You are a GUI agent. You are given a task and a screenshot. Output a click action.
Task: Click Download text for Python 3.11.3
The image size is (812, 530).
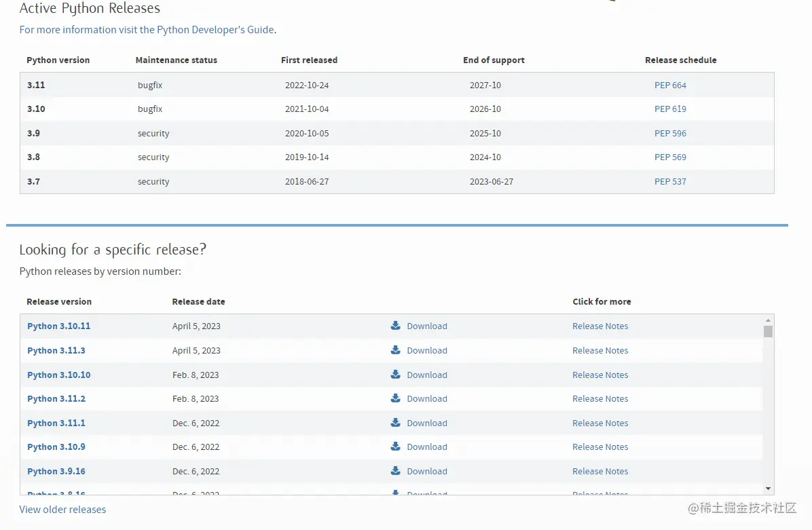(427, 350)
